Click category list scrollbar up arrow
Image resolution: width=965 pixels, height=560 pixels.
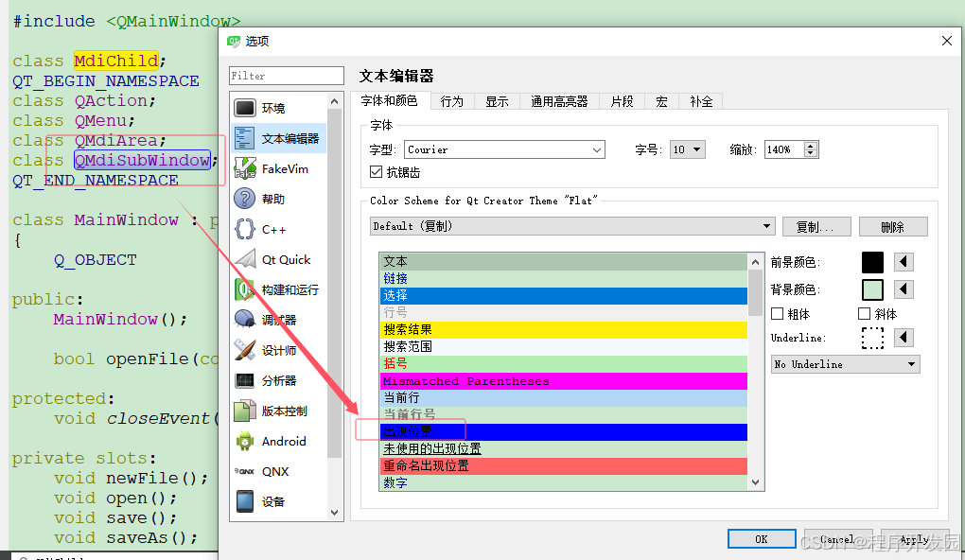point(334,101)
